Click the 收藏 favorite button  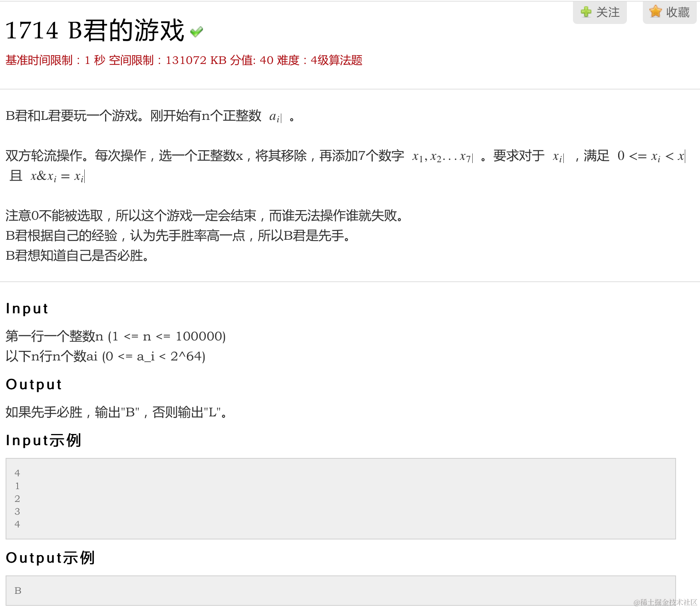670,12
